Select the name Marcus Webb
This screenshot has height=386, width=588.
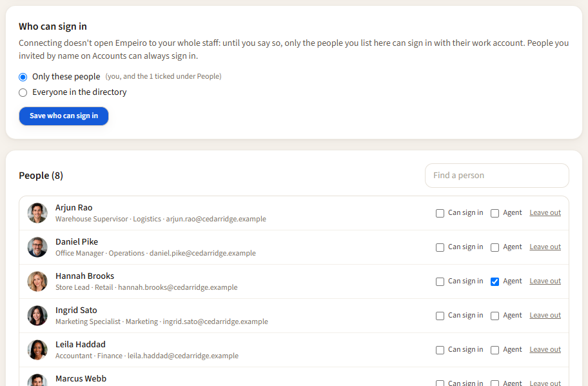point(81,378)
